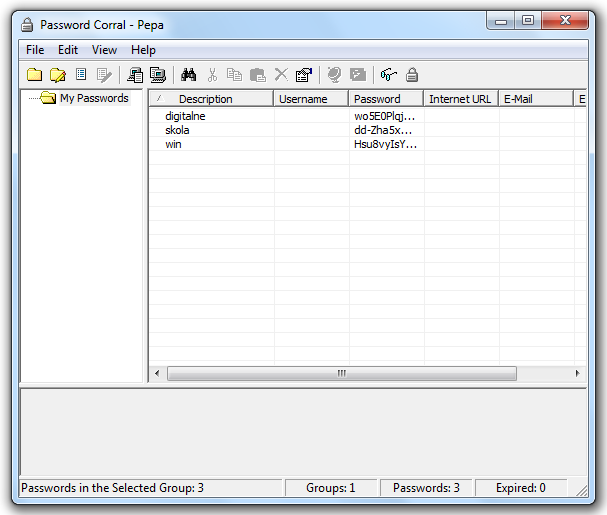Click the new group folder icon

click(34, 74)
